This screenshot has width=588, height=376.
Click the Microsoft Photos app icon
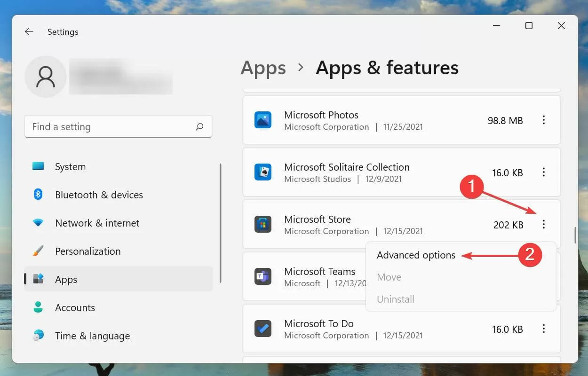click(263, 120)
